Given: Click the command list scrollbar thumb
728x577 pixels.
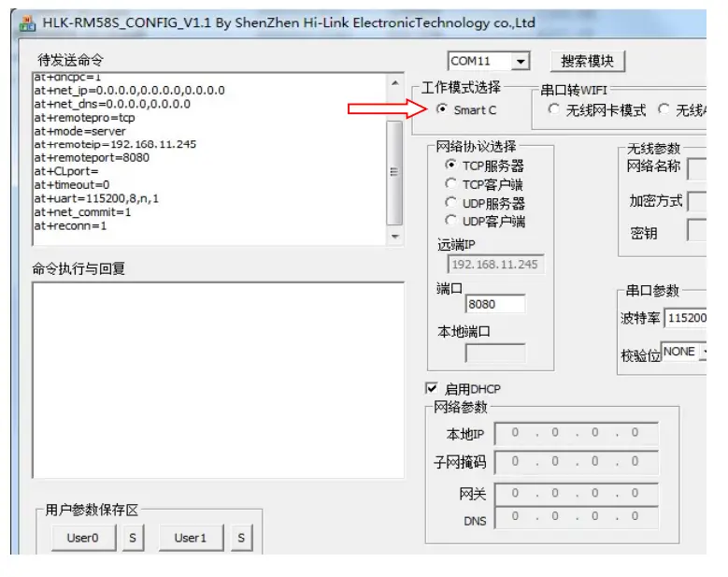Looking at the screenshot, I should coord(394,172).
